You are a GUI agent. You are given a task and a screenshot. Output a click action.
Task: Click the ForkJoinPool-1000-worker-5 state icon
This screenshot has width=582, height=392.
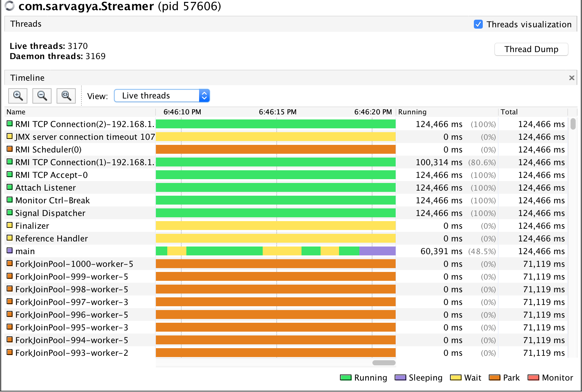10,263
